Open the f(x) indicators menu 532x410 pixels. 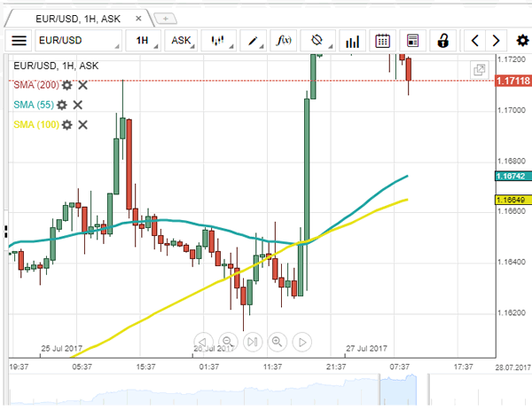click(x=284, y=41)
